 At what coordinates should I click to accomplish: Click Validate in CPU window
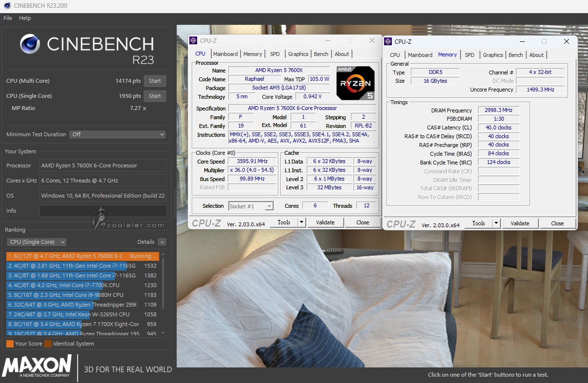(325, 222)
